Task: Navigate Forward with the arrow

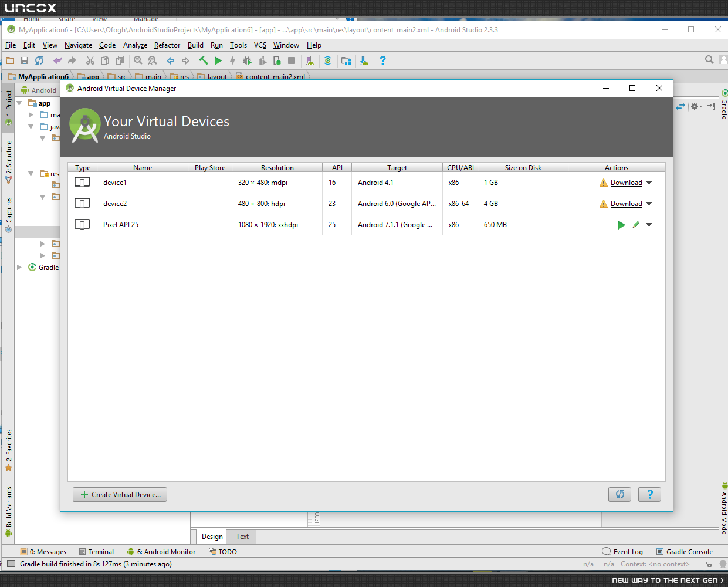Action: 185,60
